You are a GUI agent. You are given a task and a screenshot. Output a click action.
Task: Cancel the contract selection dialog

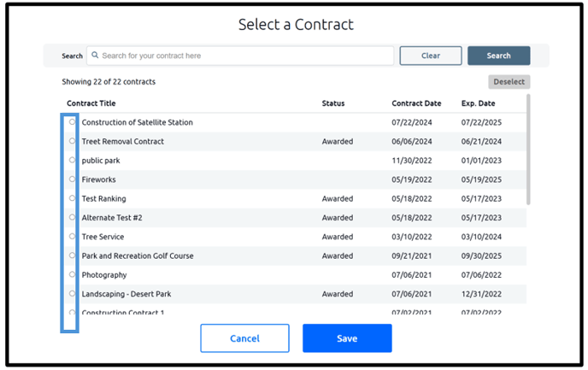click(x=245, y=338)
